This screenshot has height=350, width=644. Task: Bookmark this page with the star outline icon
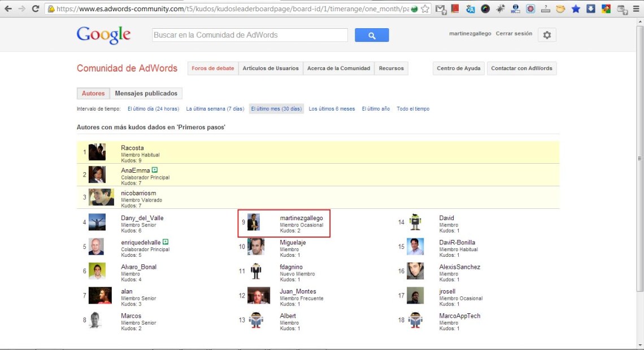[425, 9]
